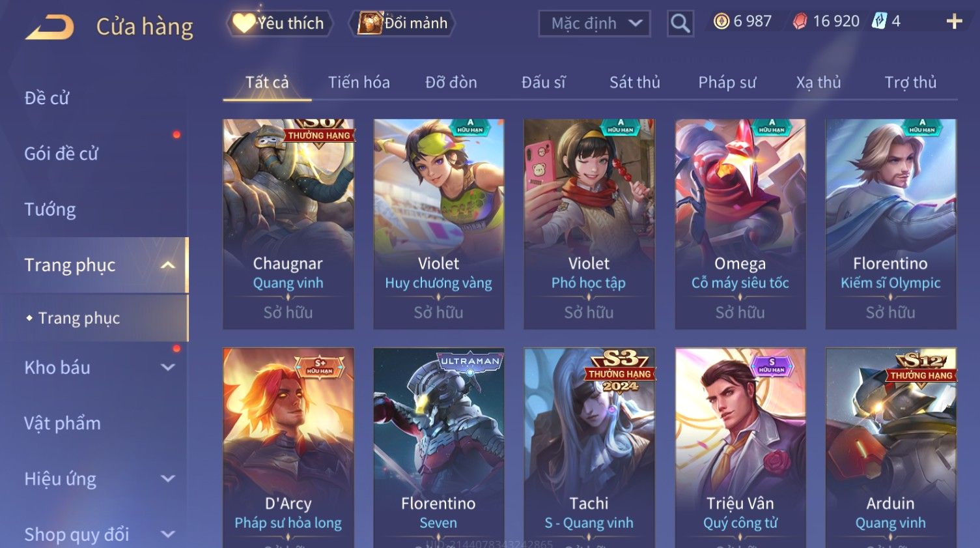Tap the red gem balance icon
This screenshot has height=548, width=980.
point(800,22)
